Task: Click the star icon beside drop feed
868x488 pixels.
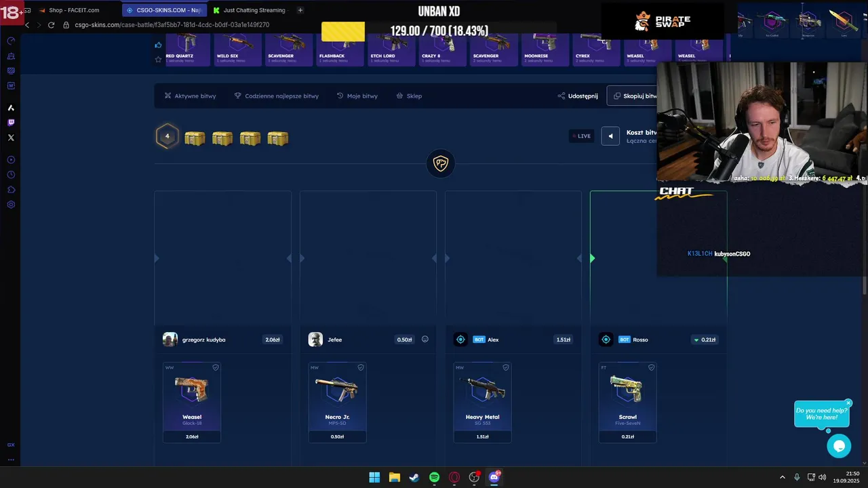Action: pos(159,60)
